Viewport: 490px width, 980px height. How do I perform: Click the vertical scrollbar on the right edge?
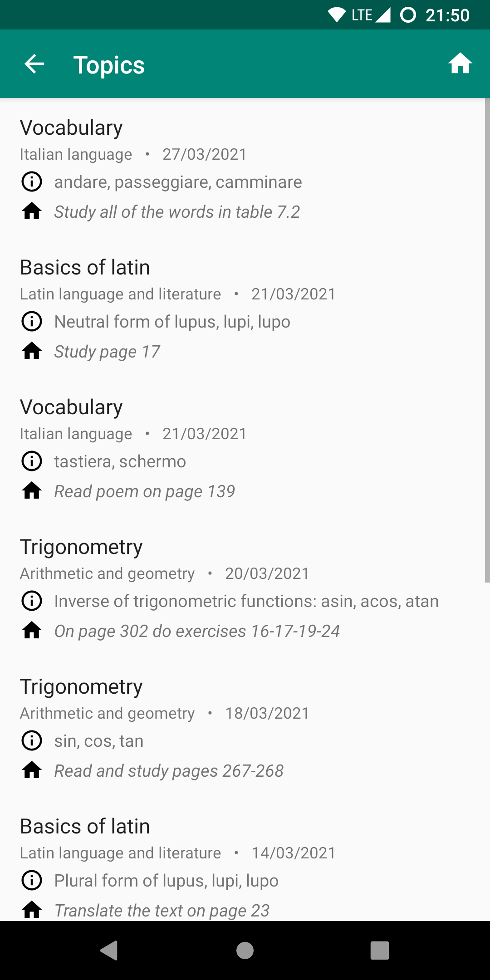tap(487, 340)
